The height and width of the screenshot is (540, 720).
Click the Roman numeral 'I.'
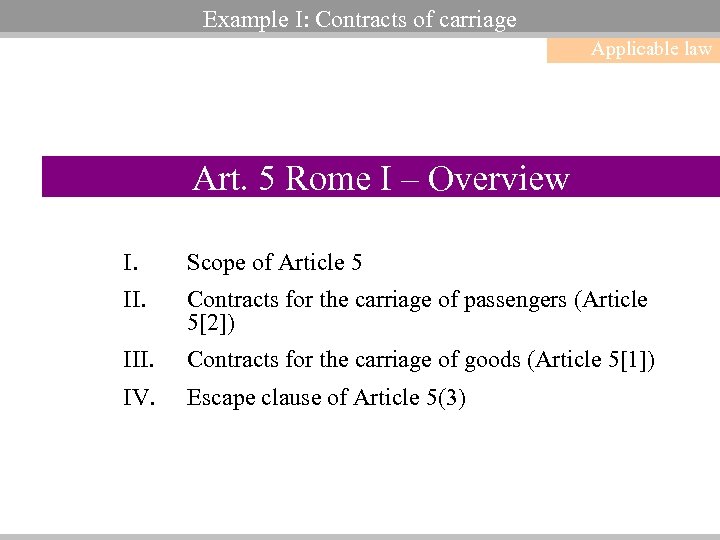click(131, 263)
